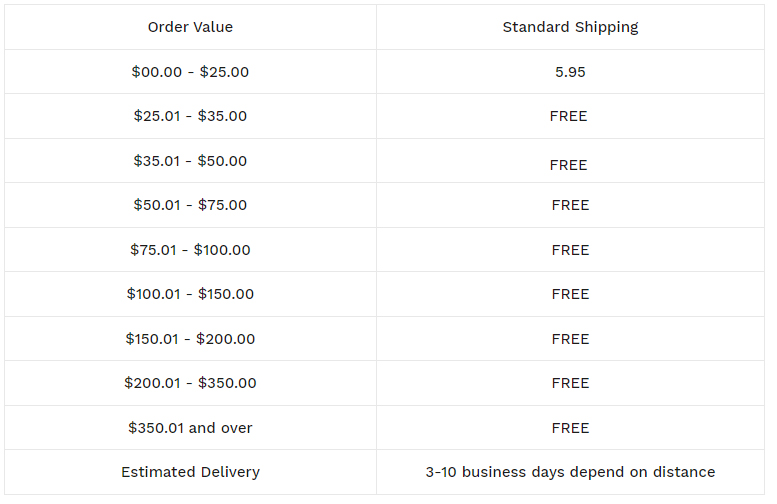Click FREE shipping in the $35.01 - $50.00 row

[x=568, y=165]
